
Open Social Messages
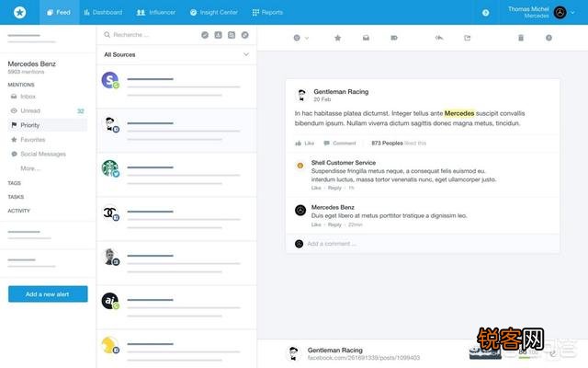pos(39,154)
